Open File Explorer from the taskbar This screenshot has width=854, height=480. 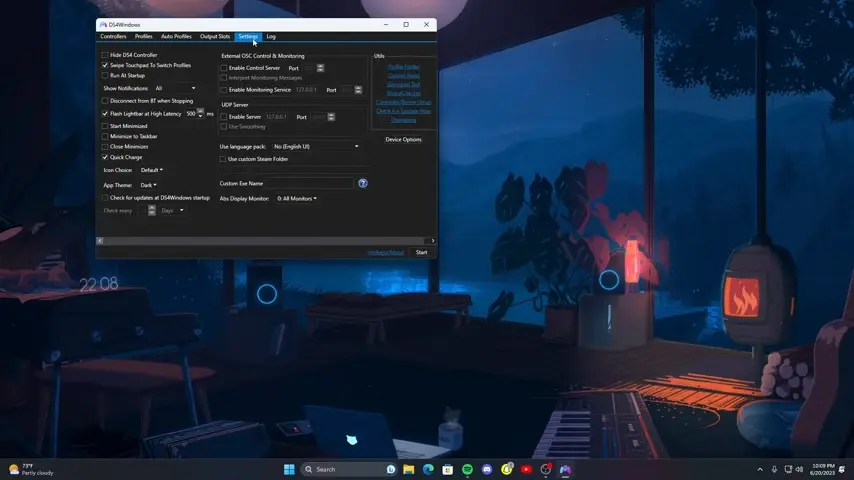pyautogui.click(x=408, y=469)
